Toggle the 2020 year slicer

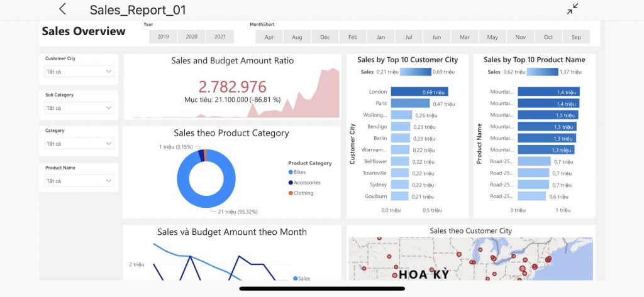pyautogui.click(x=191, y=37)
